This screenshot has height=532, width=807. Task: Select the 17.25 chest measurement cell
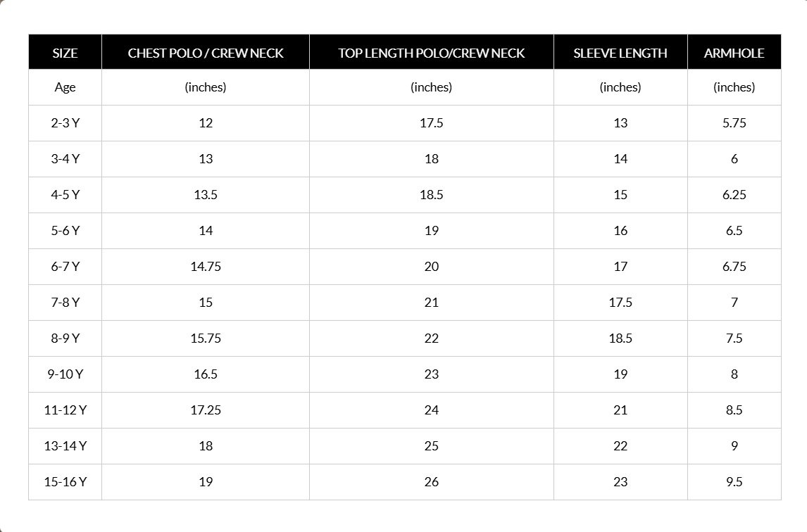pyautogui.click(x=206, y=410)
